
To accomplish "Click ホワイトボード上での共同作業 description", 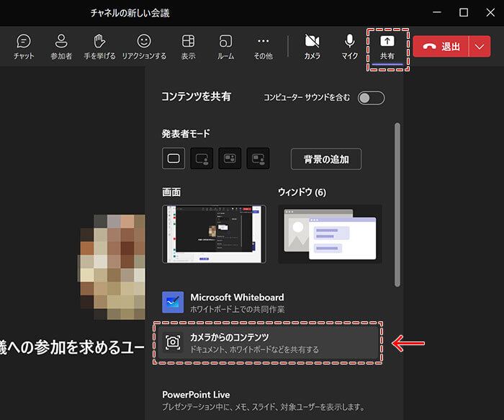I will (x=237, y=309).
